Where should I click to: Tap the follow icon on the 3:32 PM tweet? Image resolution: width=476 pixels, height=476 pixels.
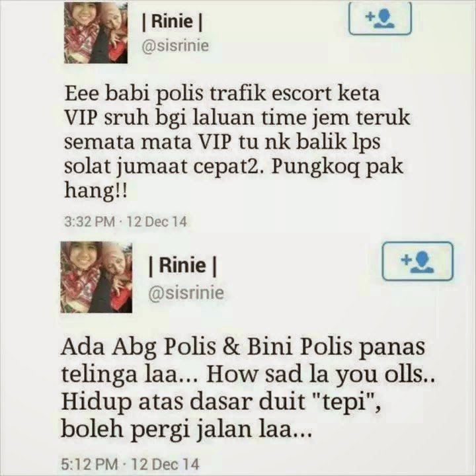pyautogui.click(x=380, y=19)
